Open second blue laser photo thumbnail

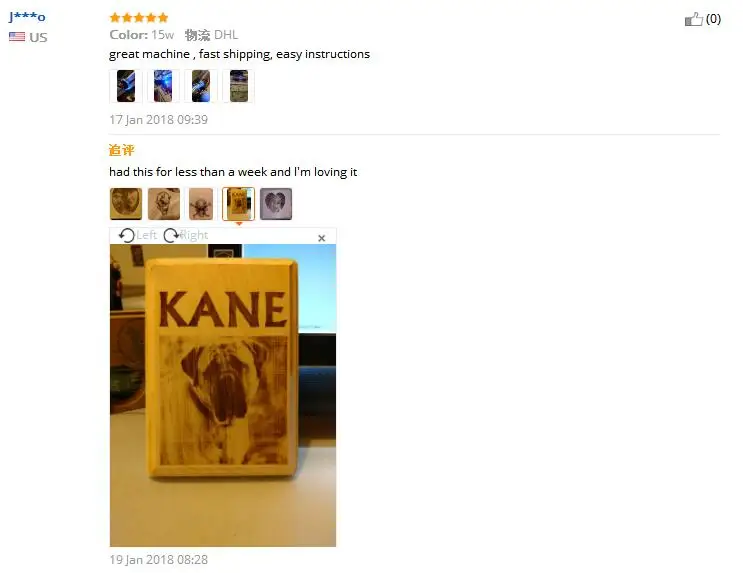[x=163, y=86]
